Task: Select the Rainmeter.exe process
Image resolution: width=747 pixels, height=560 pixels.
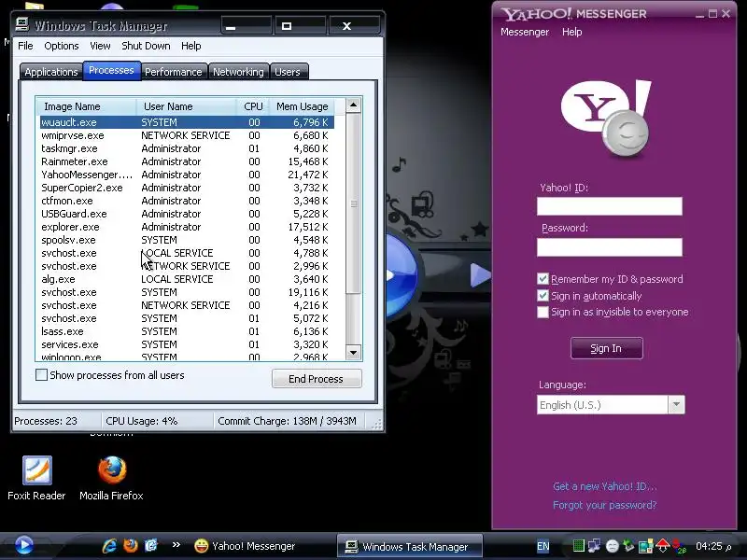Action: tap(187, 161)
